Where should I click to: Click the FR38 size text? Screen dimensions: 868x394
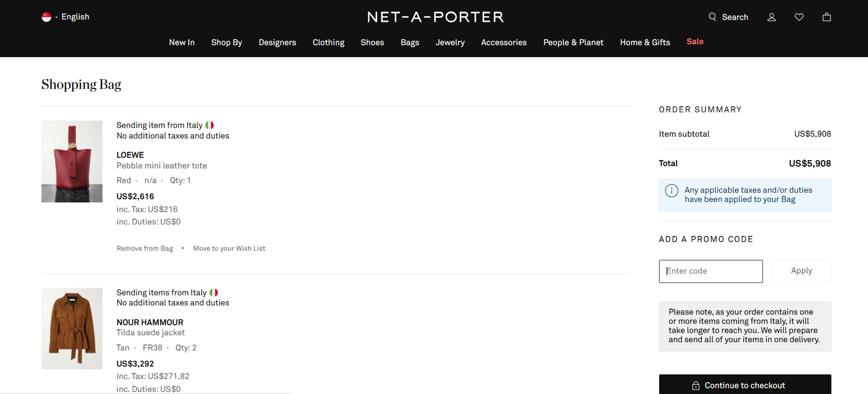[152, 348]
